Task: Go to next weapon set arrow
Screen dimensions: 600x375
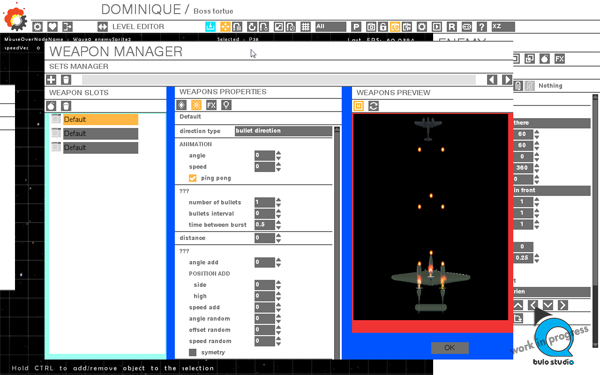Action: (507, 80)
